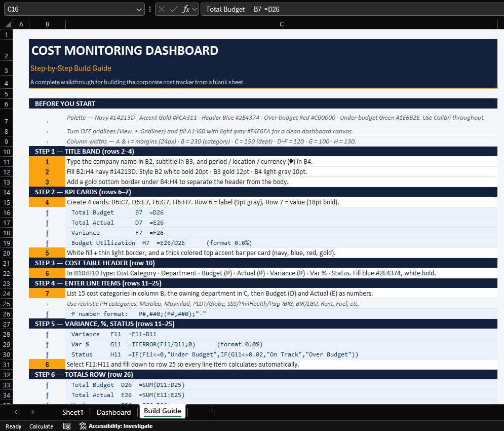Click the Palette colors note row
This screenshot has width=504, height=431.
pos(282,118)
